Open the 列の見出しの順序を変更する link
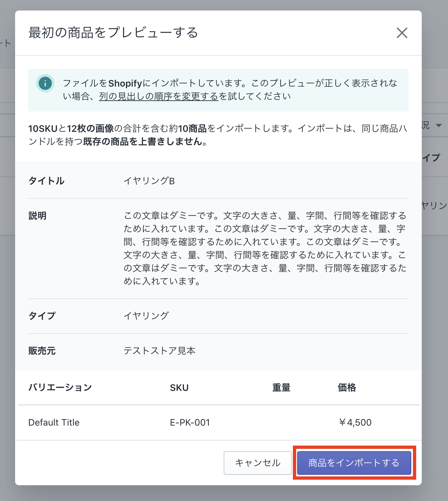 pyautogui.click(x=159, y=96)
